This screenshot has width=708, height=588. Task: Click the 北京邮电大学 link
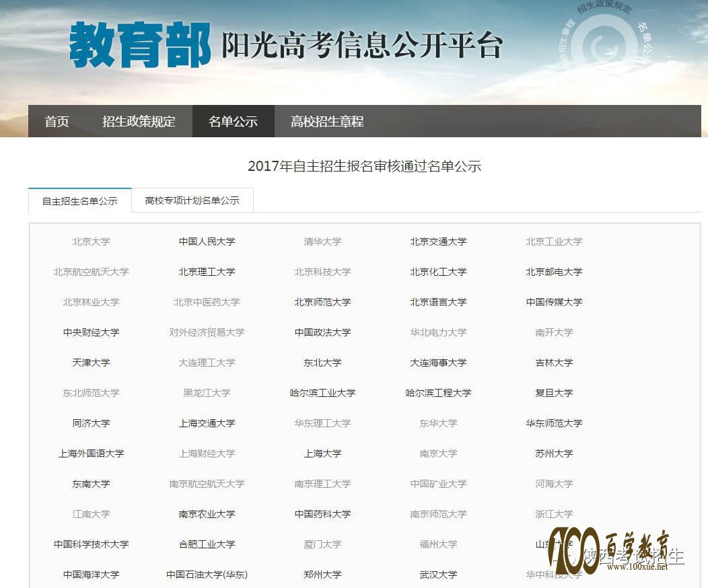[554, 272]
